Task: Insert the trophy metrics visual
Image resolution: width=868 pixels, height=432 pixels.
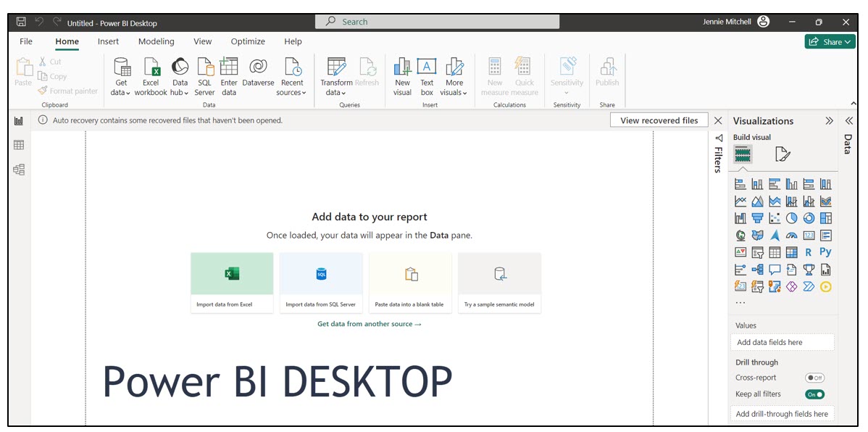Action: tap(809, 270)
